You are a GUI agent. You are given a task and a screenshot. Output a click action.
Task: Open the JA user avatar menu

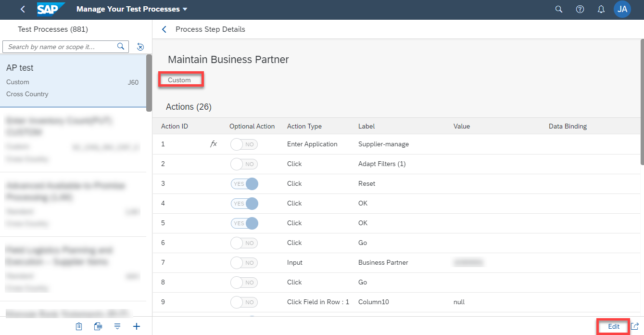(x=622, y=9)
